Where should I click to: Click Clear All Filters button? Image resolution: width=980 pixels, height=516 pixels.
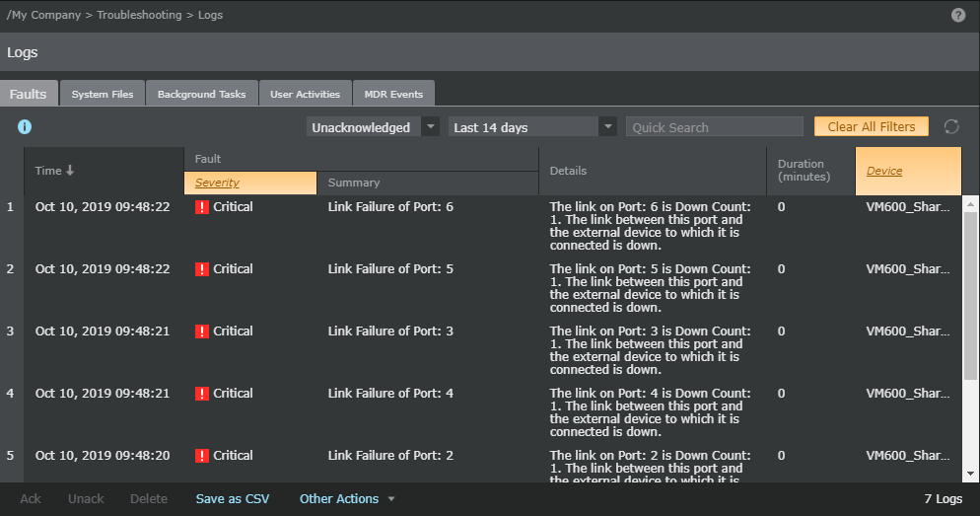[872, 126]
